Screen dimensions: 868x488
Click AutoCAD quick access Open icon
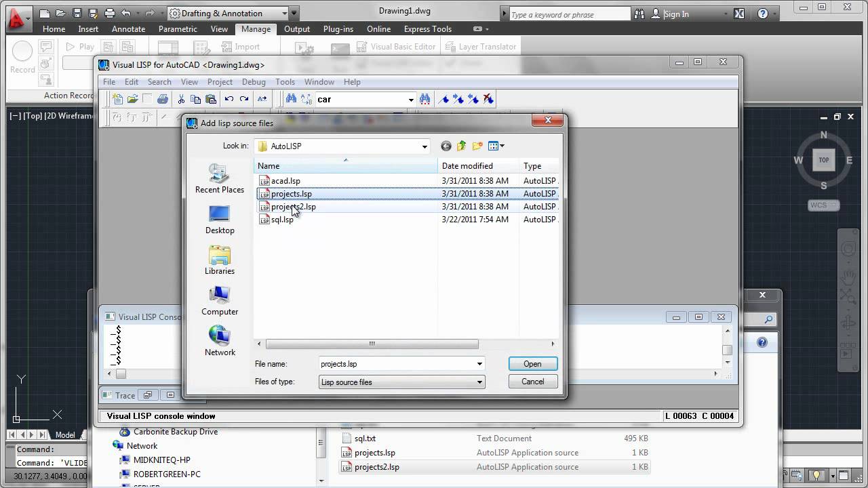point(61,13)
